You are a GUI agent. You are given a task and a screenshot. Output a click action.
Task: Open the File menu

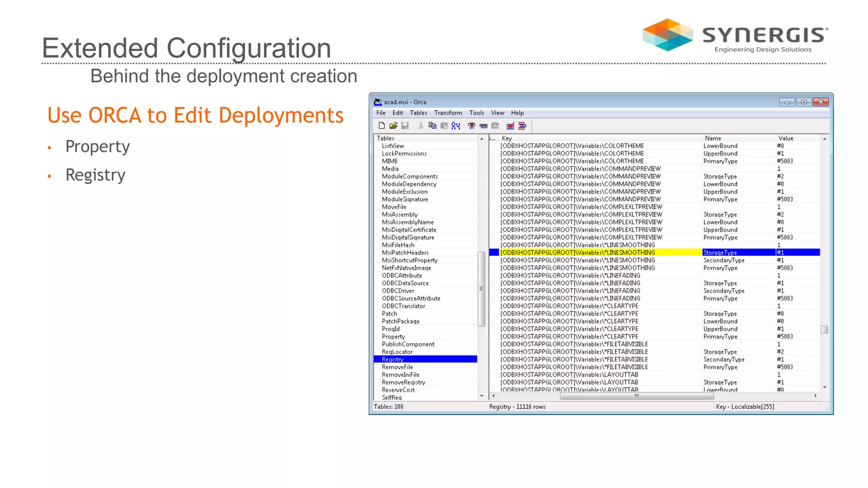(381, 113)
